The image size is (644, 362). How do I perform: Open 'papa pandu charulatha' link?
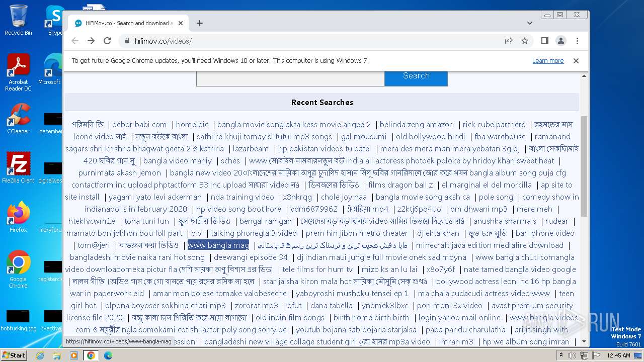[465, 330]
